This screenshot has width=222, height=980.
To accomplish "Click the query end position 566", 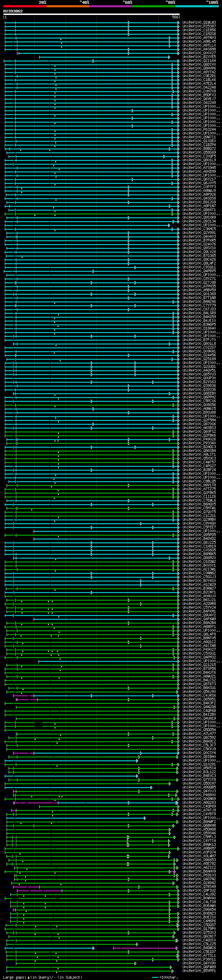I will point(175,17).
